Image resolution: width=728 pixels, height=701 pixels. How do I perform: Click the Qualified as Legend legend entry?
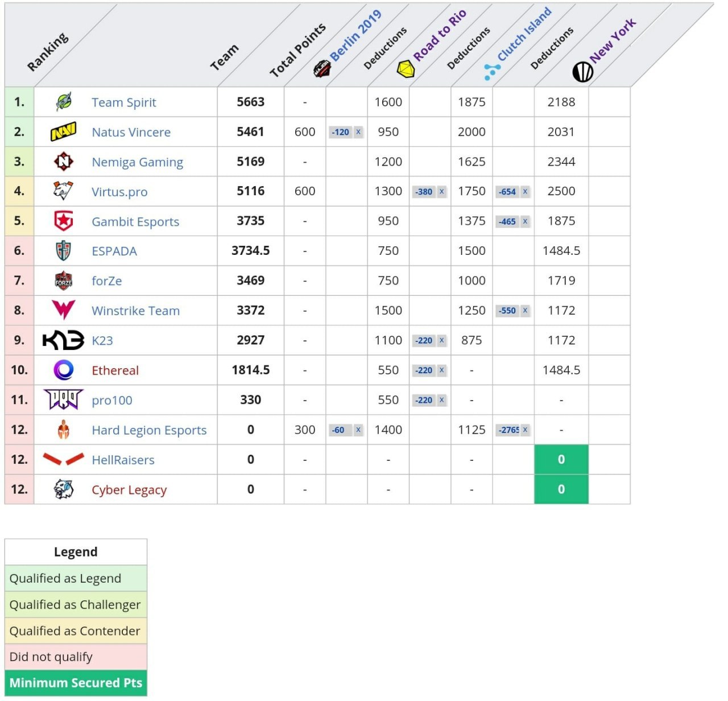(x=76, y=578)
